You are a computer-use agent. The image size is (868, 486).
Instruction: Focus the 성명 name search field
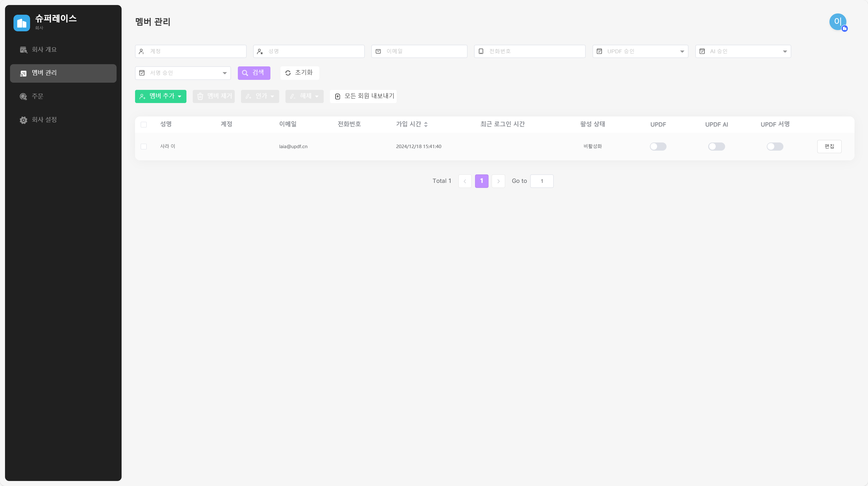(x=309, y=51)
